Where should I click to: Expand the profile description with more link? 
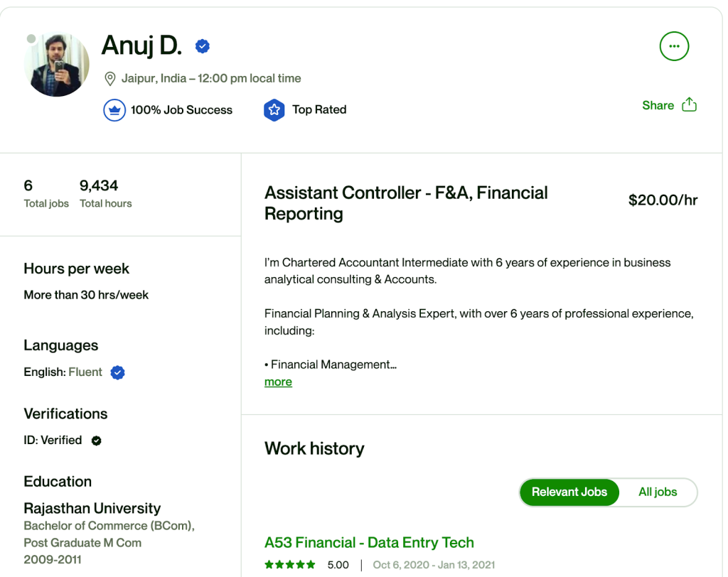[278, 382]
